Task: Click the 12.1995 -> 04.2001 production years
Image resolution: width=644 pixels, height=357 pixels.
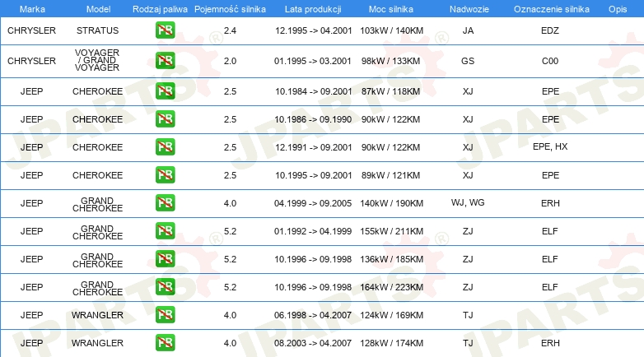Action: click(x=314, y=30)
